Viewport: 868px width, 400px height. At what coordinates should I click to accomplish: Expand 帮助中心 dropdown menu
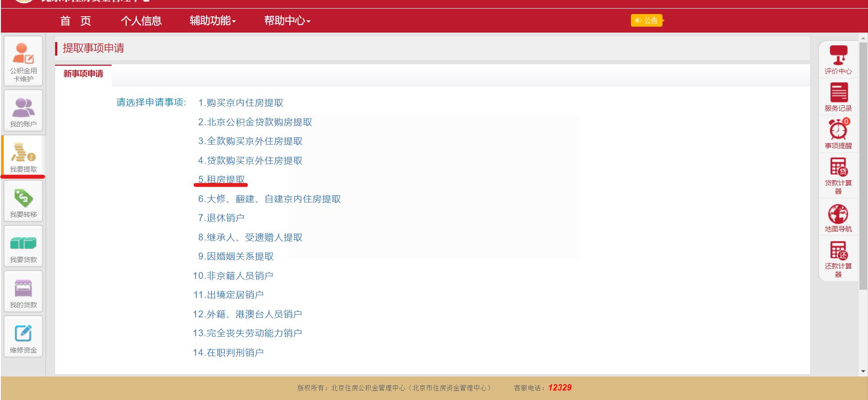pyautogui.click(x=287, y=21)
